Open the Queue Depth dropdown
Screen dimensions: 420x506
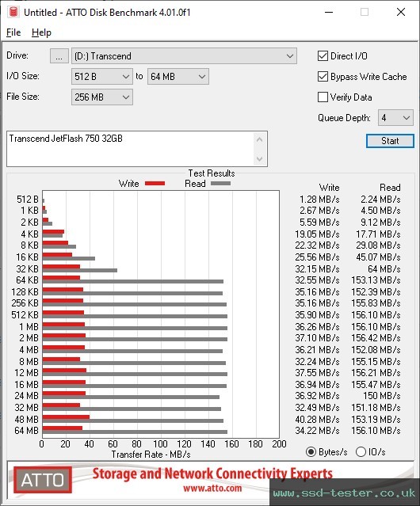(x=395, y=118)
